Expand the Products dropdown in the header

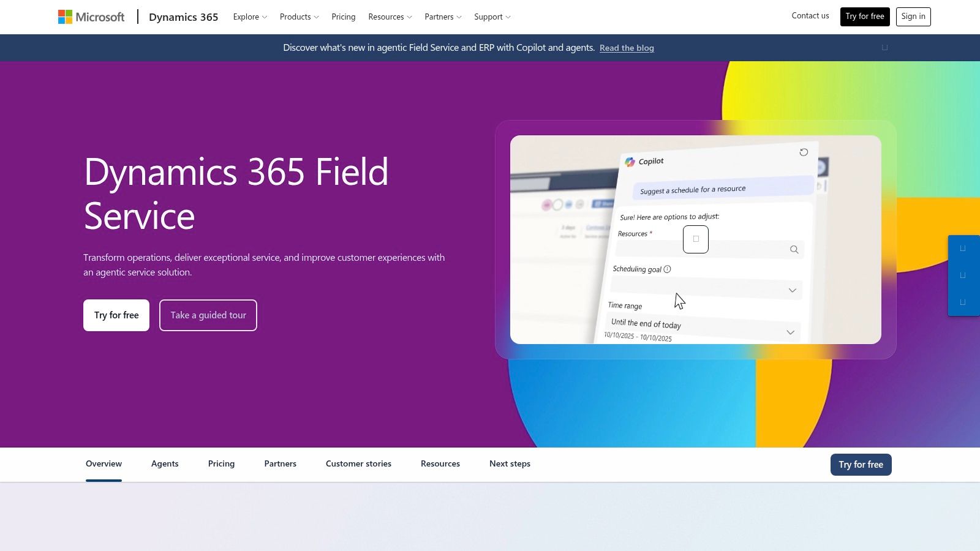[x=299, y=17]
